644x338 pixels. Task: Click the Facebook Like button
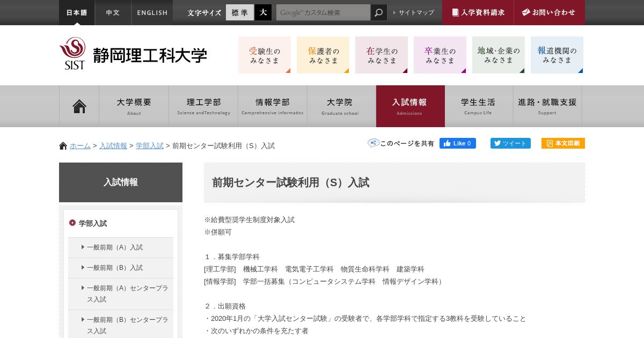[x=458, y=143]
